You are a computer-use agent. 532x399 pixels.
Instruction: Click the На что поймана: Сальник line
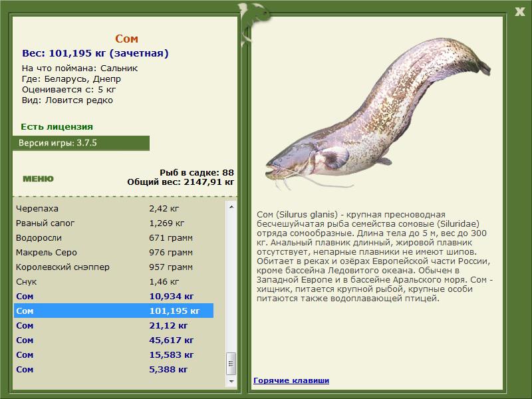[x=80, y=68]
